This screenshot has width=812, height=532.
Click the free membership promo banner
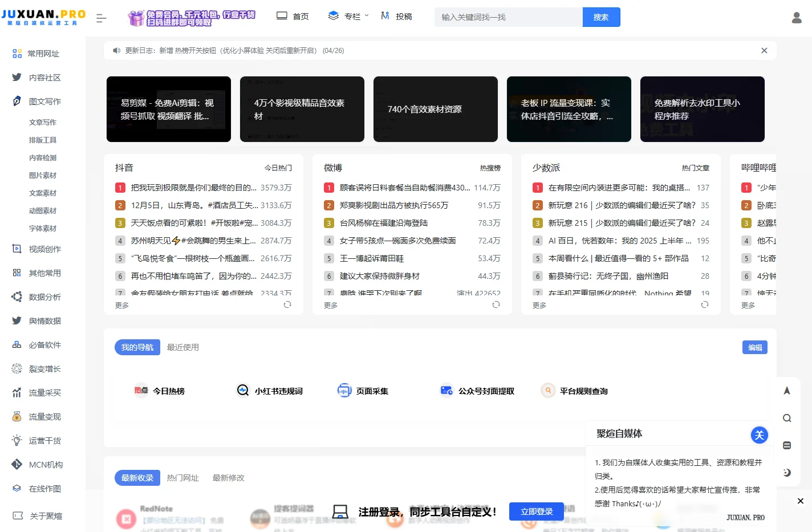point(192,18)
